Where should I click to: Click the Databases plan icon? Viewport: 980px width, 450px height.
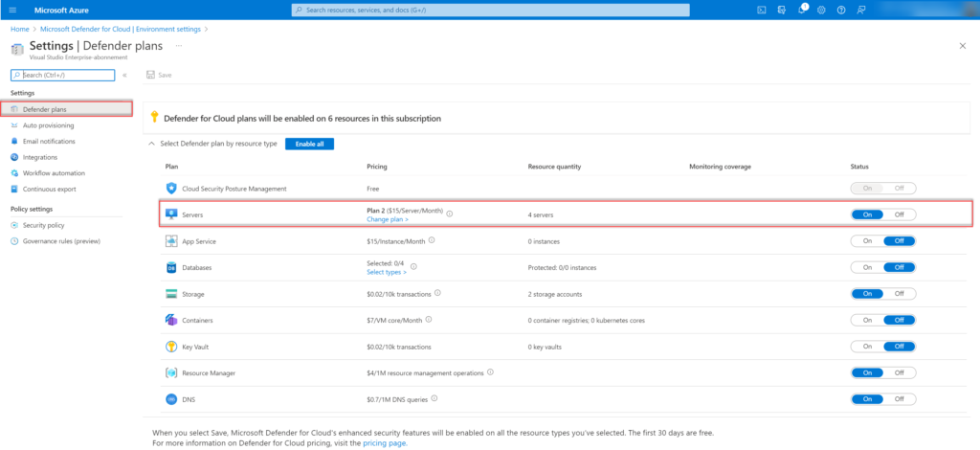coord(171,267)
